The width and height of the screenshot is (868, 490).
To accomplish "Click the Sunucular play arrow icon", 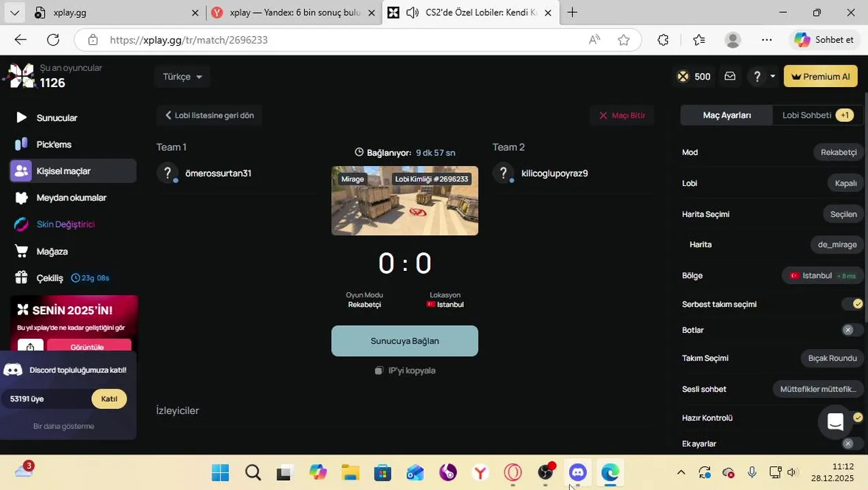I will (21, 118).
